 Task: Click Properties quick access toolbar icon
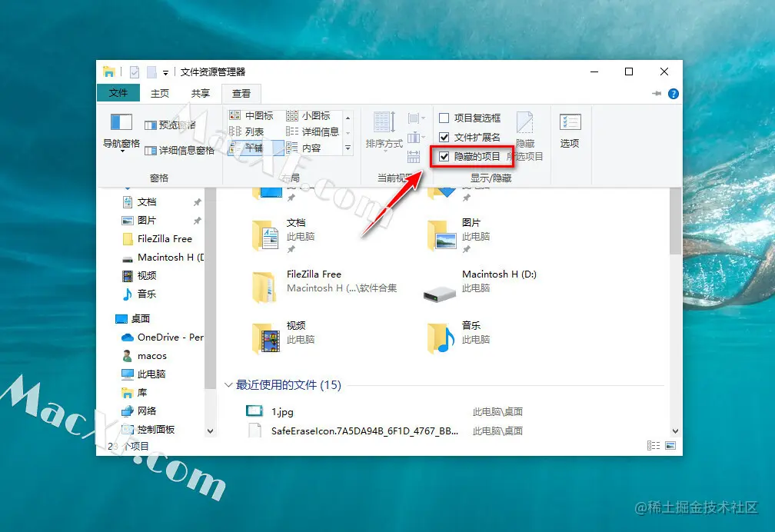coord(135,72)
